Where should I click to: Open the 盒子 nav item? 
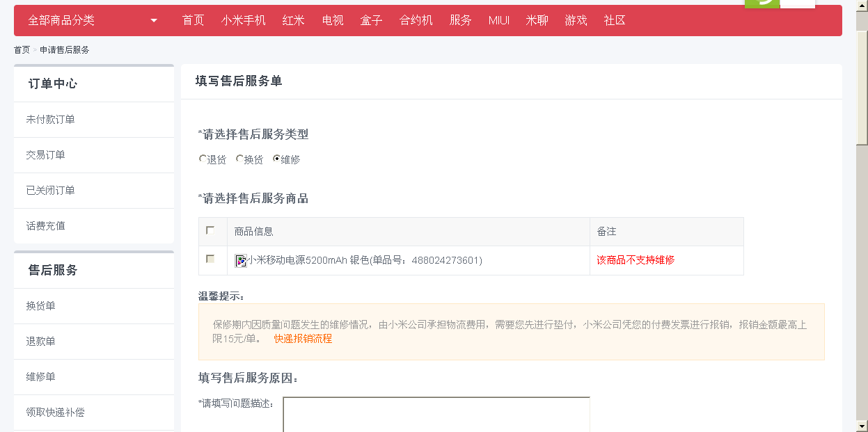click(x=372, y=20)
